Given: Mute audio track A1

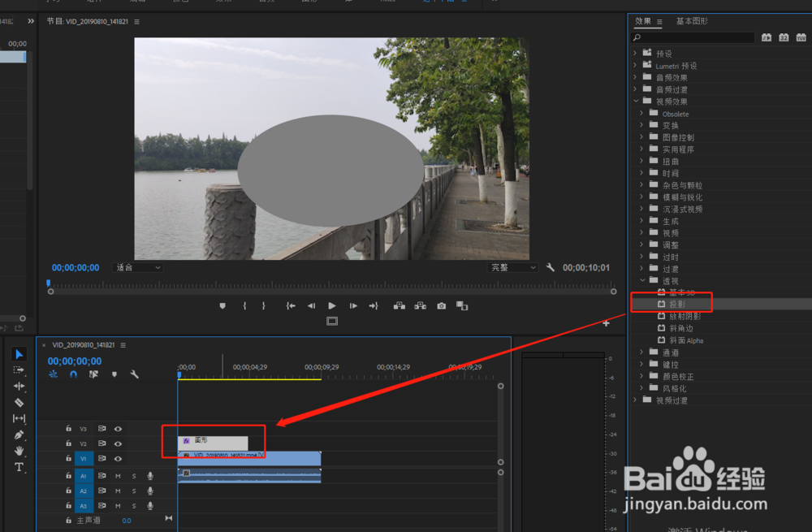Looking at the screenshot, I should pyautogui.click(x=118, y=476).
